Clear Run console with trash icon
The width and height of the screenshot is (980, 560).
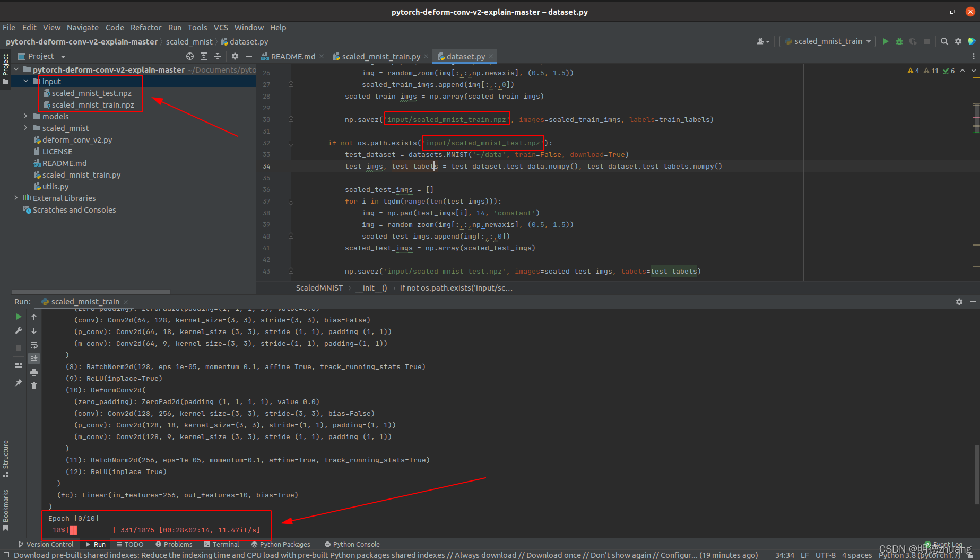34,386
